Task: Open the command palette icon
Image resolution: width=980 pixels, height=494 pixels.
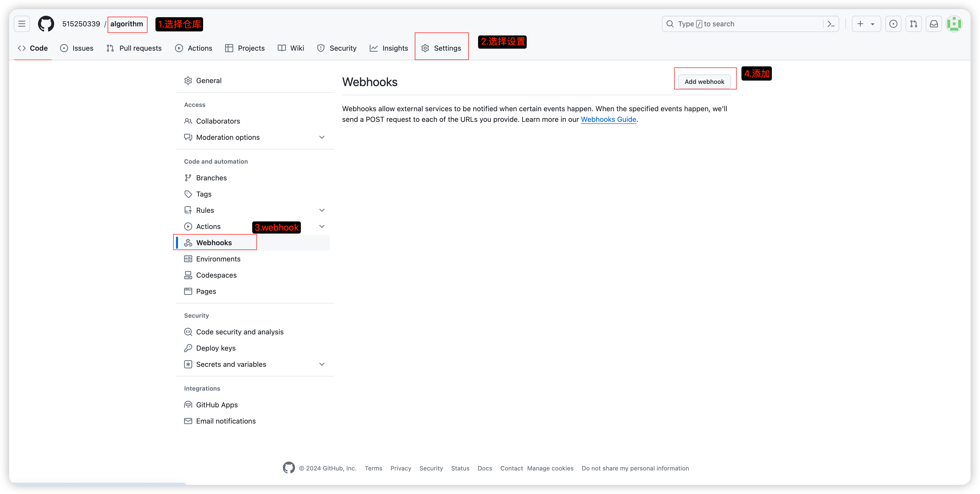Action: click(831, 24)
